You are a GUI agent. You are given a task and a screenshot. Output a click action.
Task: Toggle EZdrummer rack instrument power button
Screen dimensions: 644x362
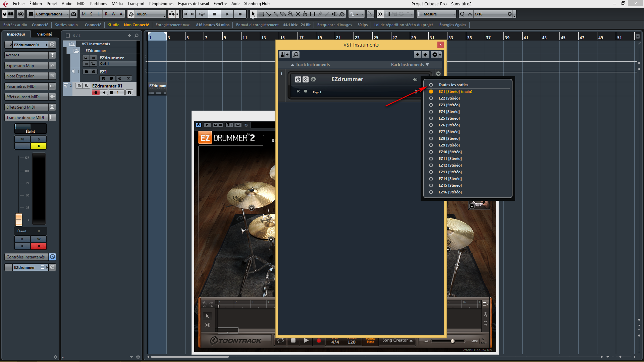pos(298,79)
